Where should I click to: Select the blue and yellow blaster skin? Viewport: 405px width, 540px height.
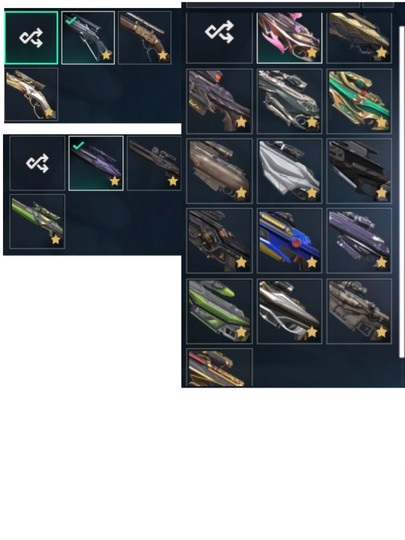(x=289, y=241)
